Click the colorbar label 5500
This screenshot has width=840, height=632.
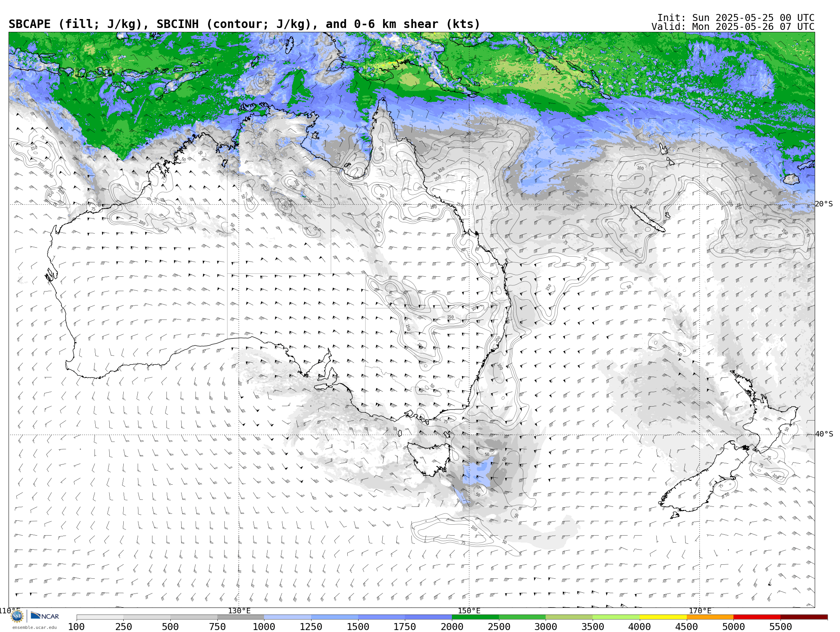(x=780, y=627)
